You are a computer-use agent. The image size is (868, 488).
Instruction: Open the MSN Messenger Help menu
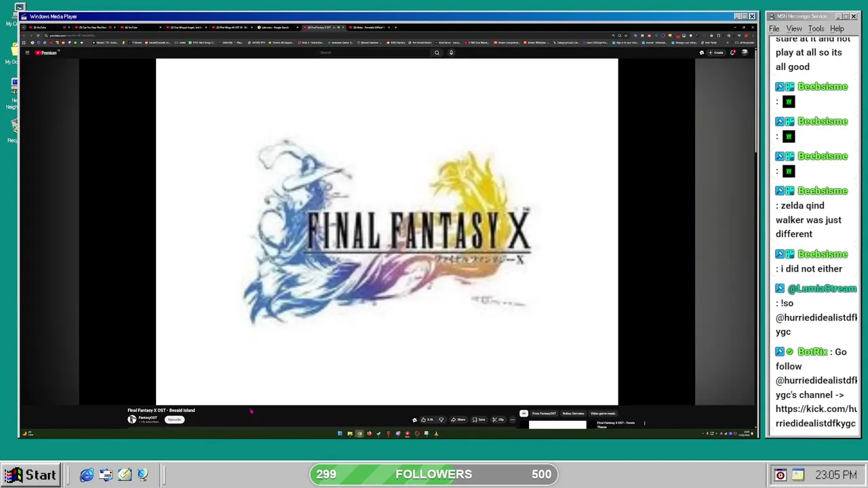pos(837,28)
